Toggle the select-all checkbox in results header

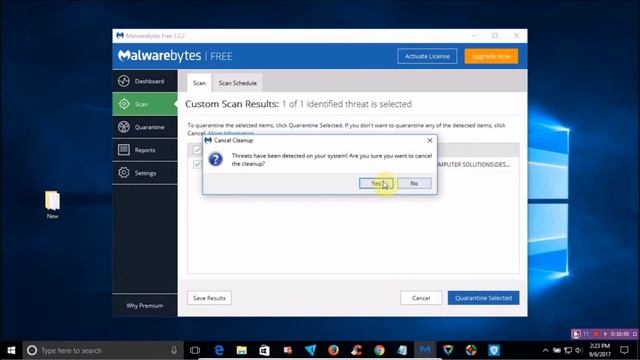(x=197, y=149)
